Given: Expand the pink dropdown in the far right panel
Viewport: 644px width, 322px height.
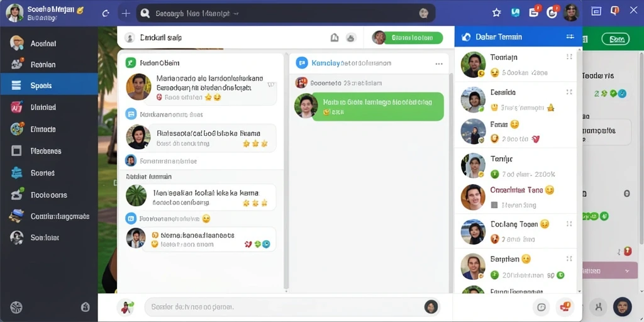Looking at the screenshot, I should coord(610,271).
